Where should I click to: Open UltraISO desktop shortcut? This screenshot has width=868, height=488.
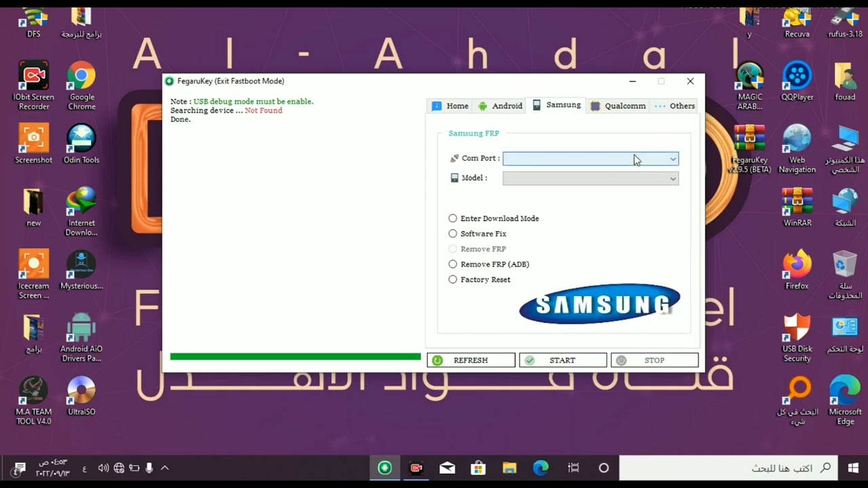tap(81, 396)
